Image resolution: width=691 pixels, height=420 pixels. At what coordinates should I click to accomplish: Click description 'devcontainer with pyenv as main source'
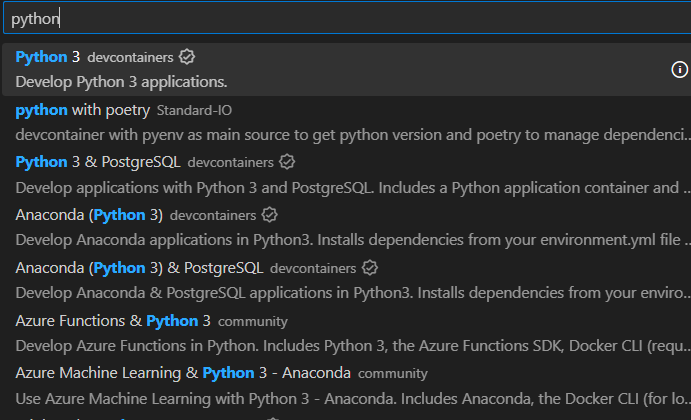[353, 135]
